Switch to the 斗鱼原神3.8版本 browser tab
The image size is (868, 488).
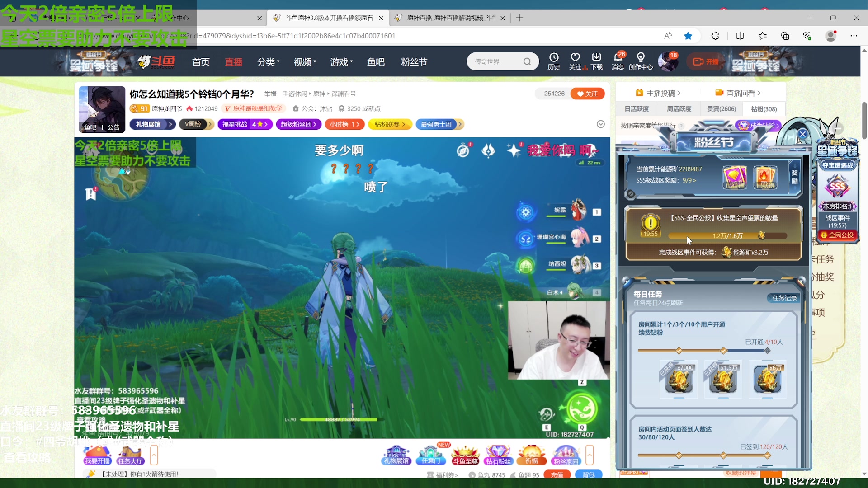click(x=328, y=18)
